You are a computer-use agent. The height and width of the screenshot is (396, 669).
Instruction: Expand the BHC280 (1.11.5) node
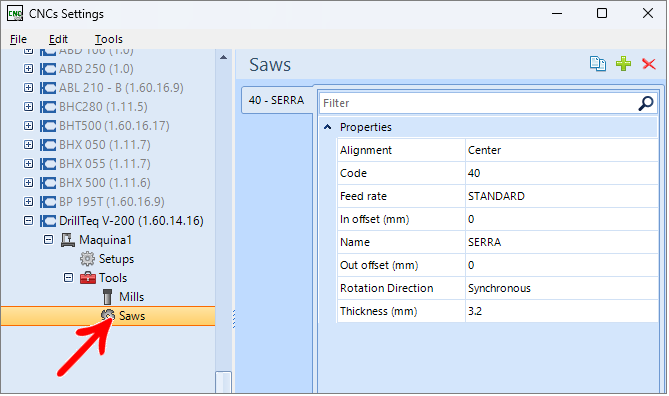(x=28, y=107)
